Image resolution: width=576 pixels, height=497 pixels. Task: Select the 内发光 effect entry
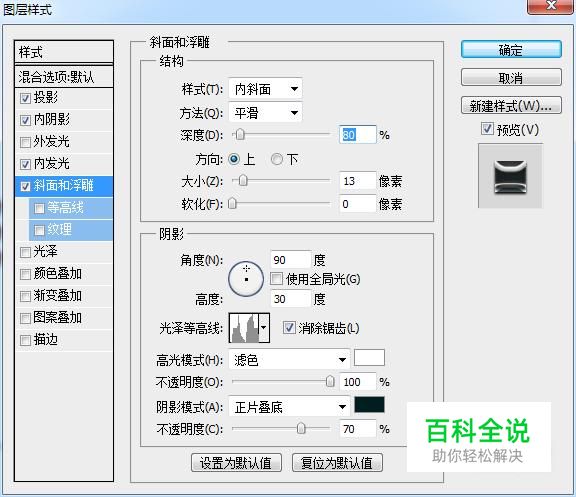(x=64, y=164)
